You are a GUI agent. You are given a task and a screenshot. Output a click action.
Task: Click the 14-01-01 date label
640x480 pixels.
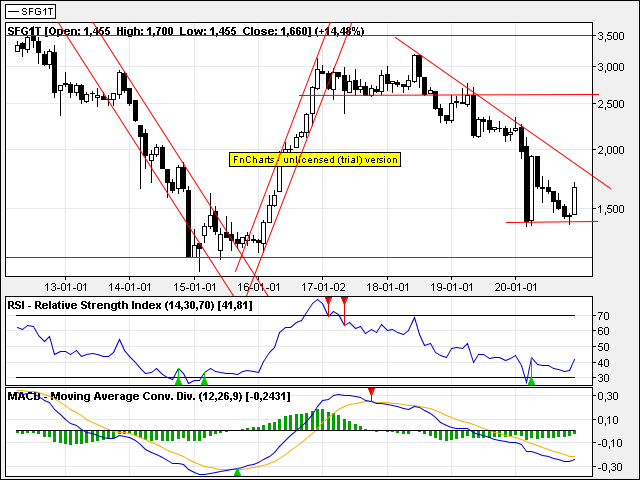(130, 287)
